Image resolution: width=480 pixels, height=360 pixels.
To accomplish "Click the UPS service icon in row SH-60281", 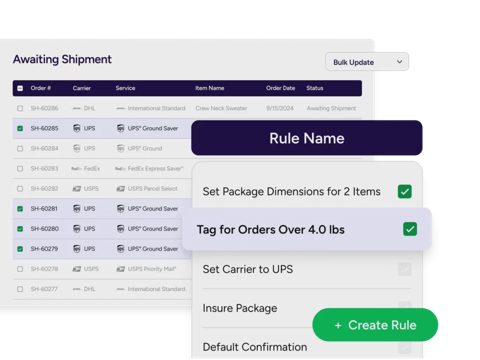I will 121,209.
